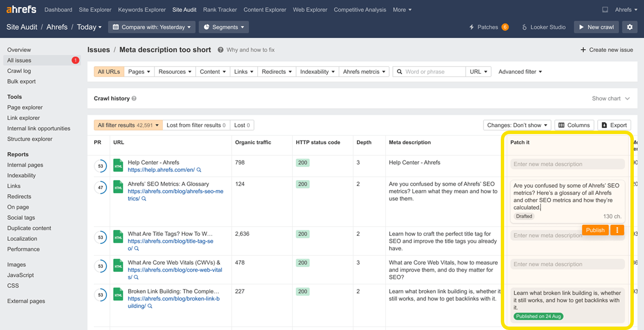Publish the drafted meta description
Viewport: 644px width, 330px height.
[x=595, y=230]
